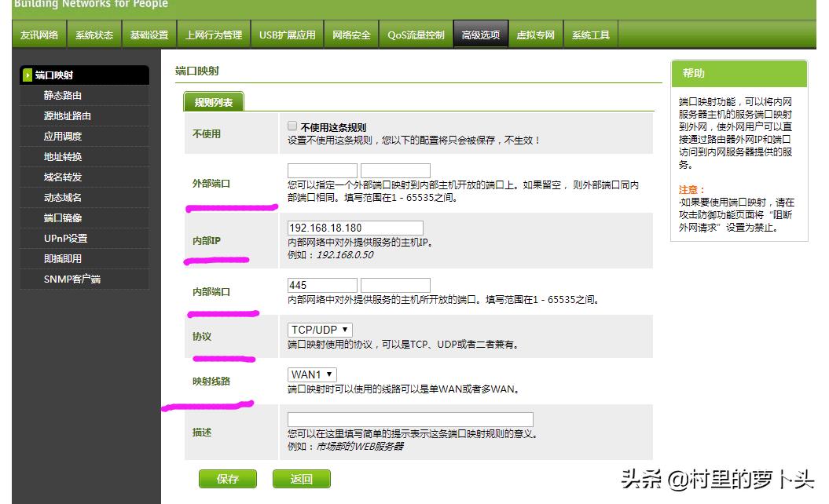The height and width of the screenshot is (504, 829).
Task: Click the 返回 return button
Action: [302, 479]
